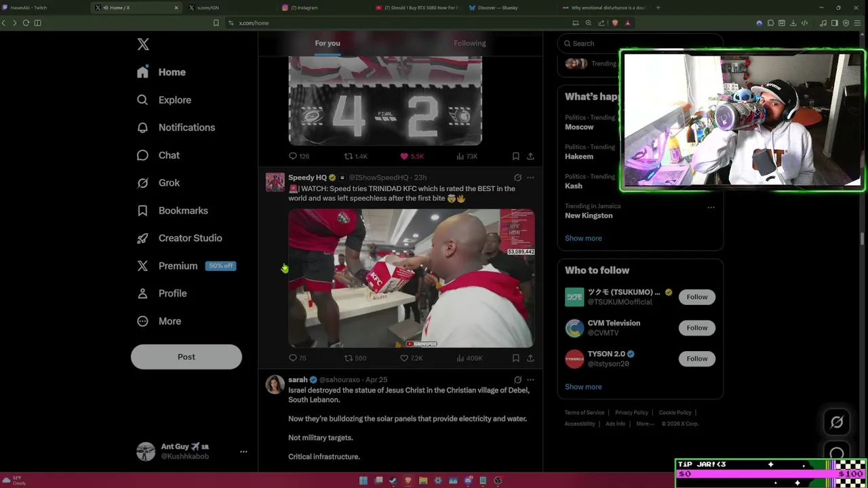868x488 pixels.
Task: Reply to the Speedy HQ KFC post
Action: click(x=298, y=358)
